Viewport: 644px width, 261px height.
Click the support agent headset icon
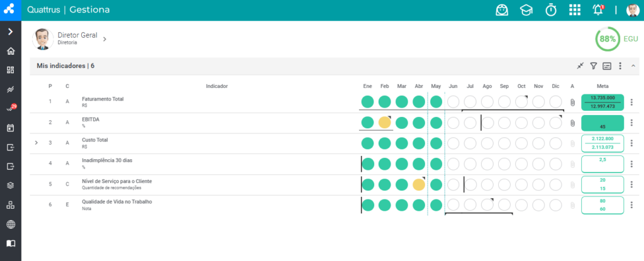pyautogui.click(x=502, y=10)
